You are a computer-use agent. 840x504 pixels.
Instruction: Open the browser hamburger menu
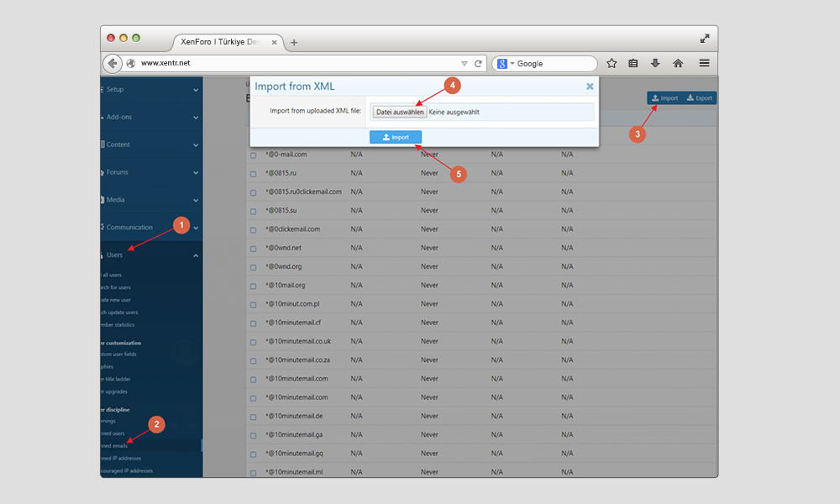coord(705,63)
